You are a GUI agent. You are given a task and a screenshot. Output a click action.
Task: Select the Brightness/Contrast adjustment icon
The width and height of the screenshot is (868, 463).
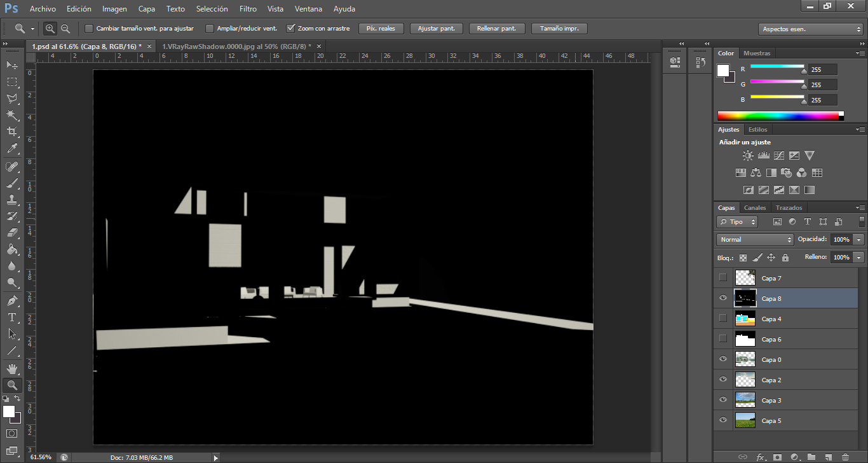pyautogui.click(x=748, y=155)
